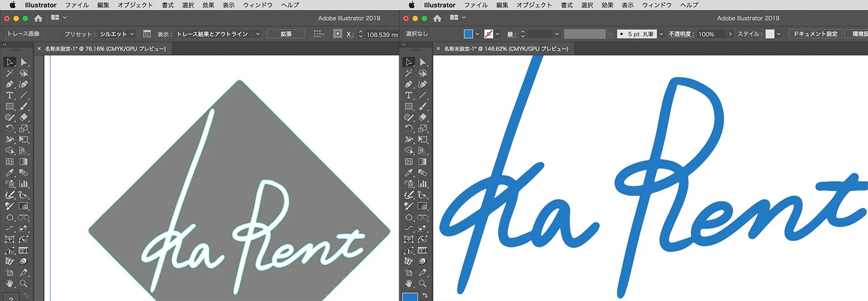The image size is (868, 301).
Task: Select the Column Graph tool in right window
Action: pyautogui.click(x=423, y=183)
